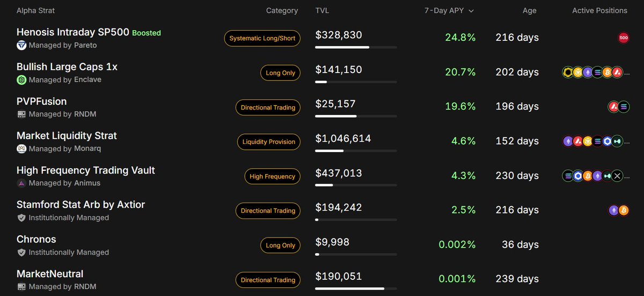Viewport: 644px width, 296px height.
Task: Click the Ethereum icon in Bullish Large Caps row
Action: click(588, 72)
